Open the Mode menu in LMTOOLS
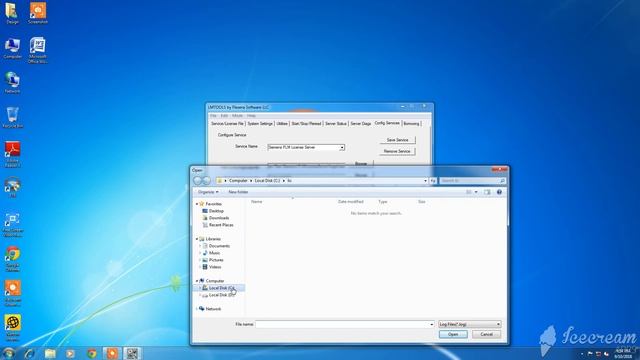The width and height of the screenshot is (640, 360). 237,116
